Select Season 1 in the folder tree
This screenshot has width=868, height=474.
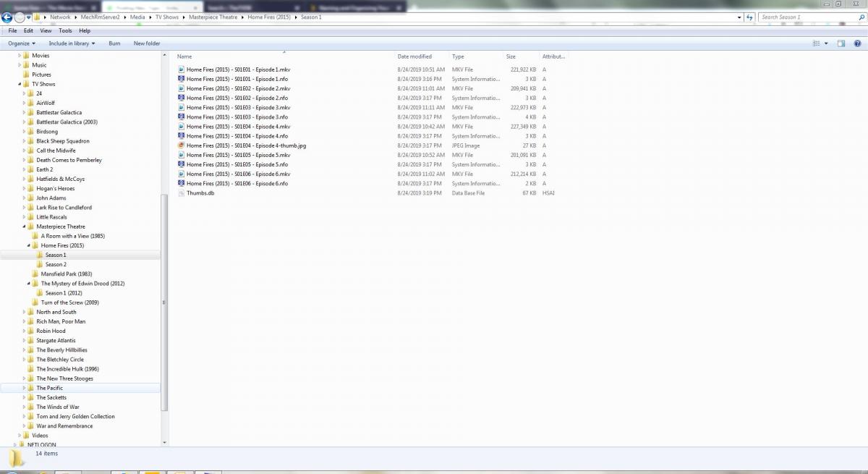(x=56, y=255)
